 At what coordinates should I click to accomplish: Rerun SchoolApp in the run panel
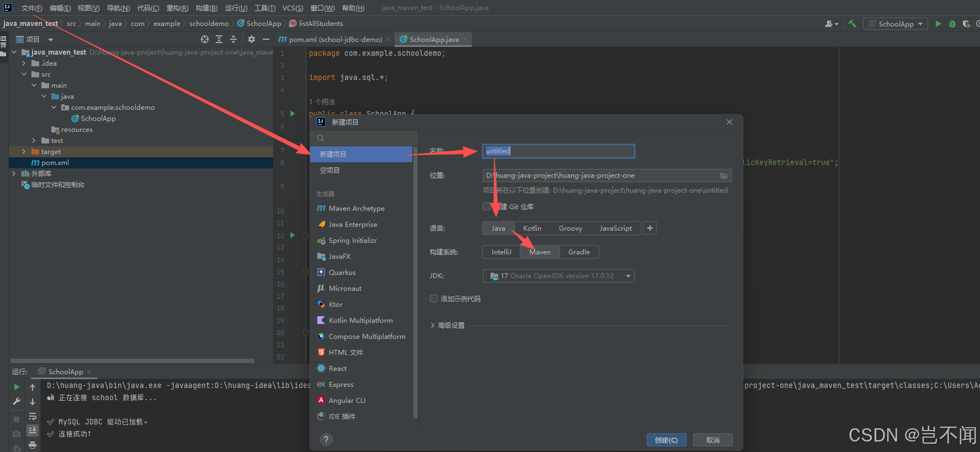(17, 387)
